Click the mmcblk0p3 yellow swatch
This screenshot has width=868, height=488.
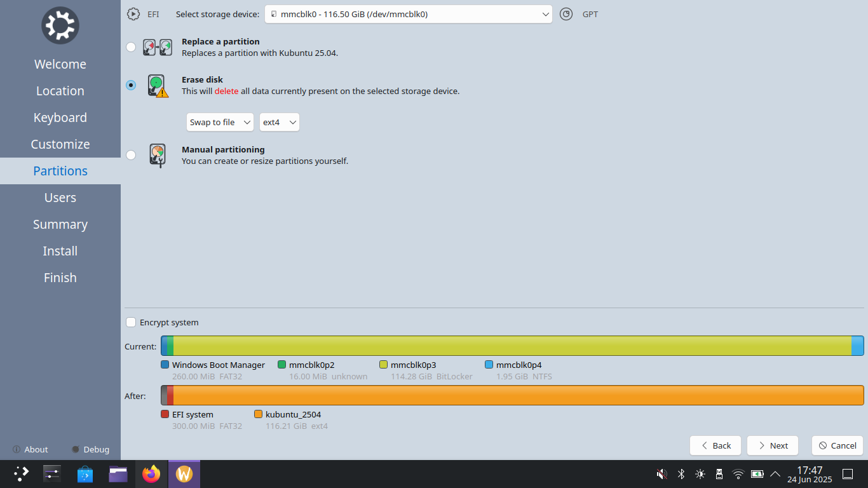coord(383,365)
